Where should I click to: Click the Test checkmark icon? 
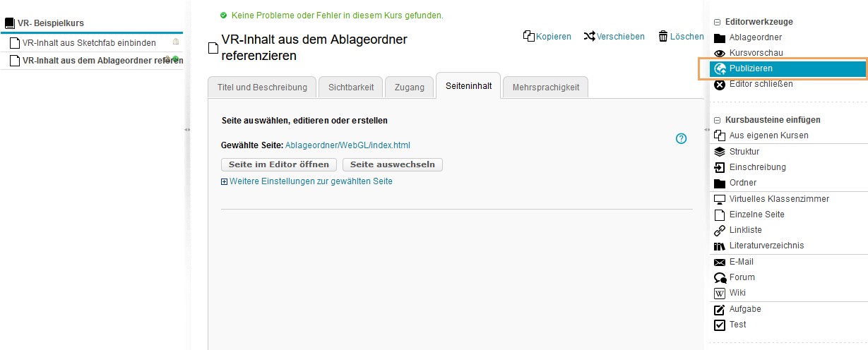point(720,325)
